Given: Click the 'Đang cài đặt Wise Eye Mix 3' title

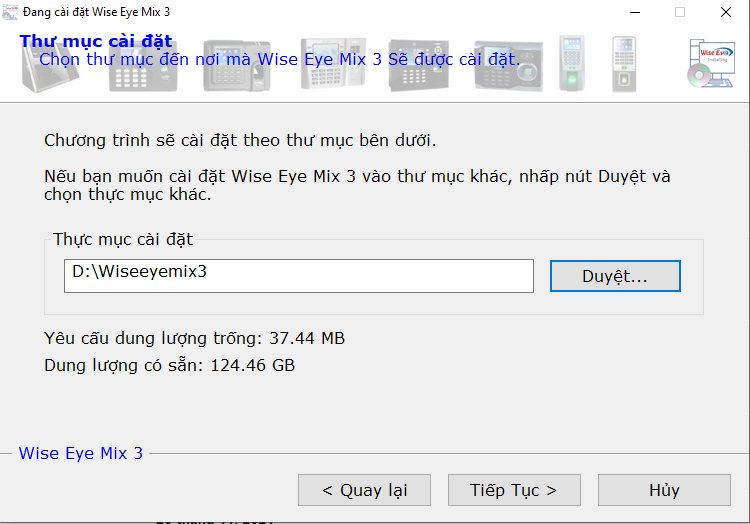Looking at the screenshot, I should 96,12.
